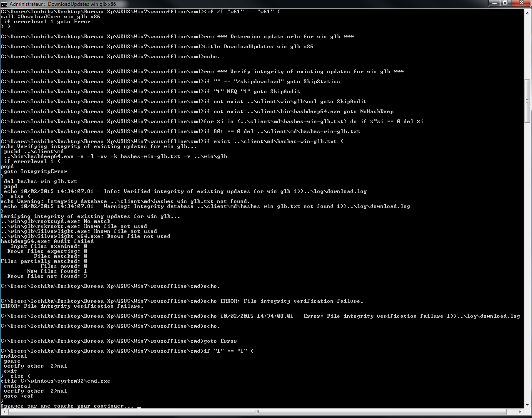
Task: Click the horizontal scrollbar thumb grip
Action: 257,412
